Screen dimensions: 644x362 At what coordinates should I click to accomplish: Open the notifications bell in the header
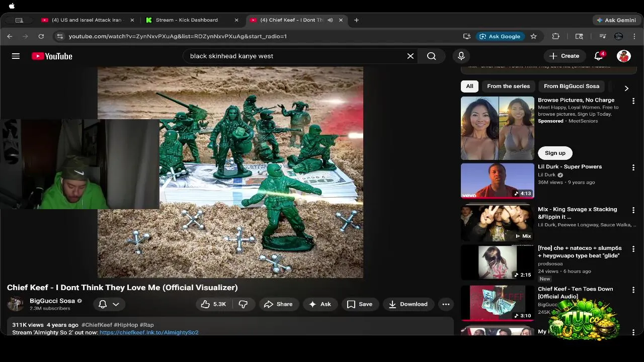599,56
